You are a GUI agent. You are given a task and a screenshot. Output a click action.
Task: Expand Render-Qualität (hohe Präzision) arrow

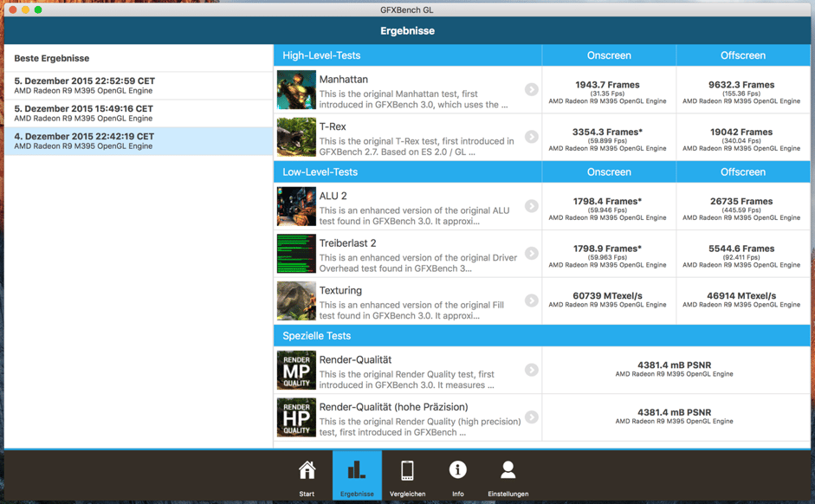click(531, 417)
